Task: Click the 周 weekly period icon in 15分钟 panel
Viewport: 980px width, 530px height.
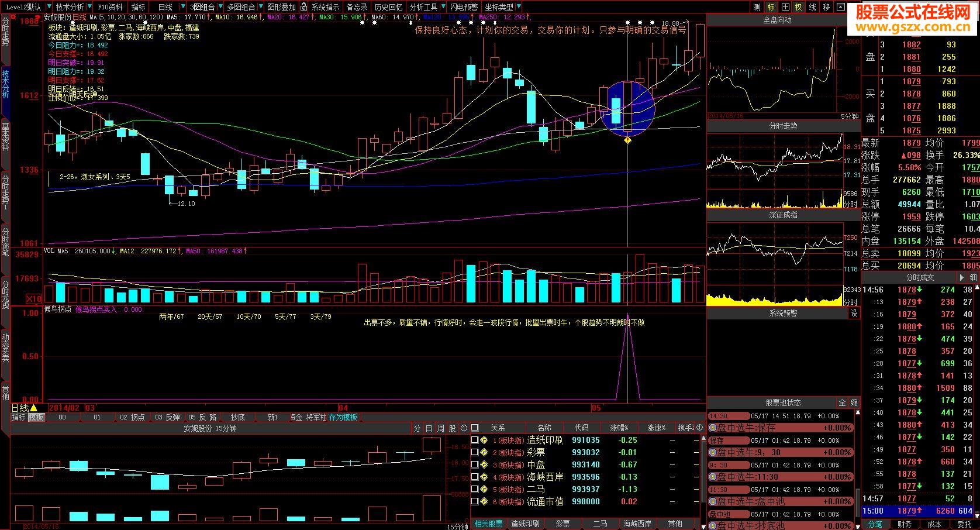Action: 440,428
